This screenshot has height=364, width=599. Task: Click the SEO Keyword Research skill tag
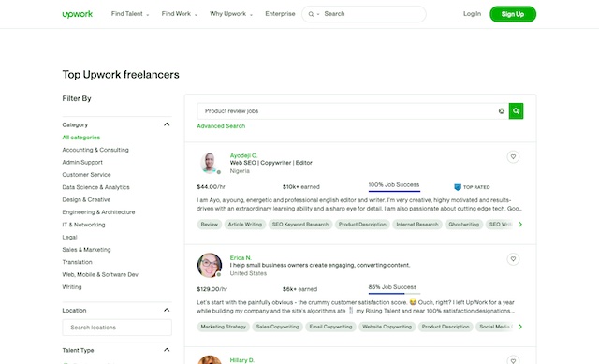click(300, 225)
